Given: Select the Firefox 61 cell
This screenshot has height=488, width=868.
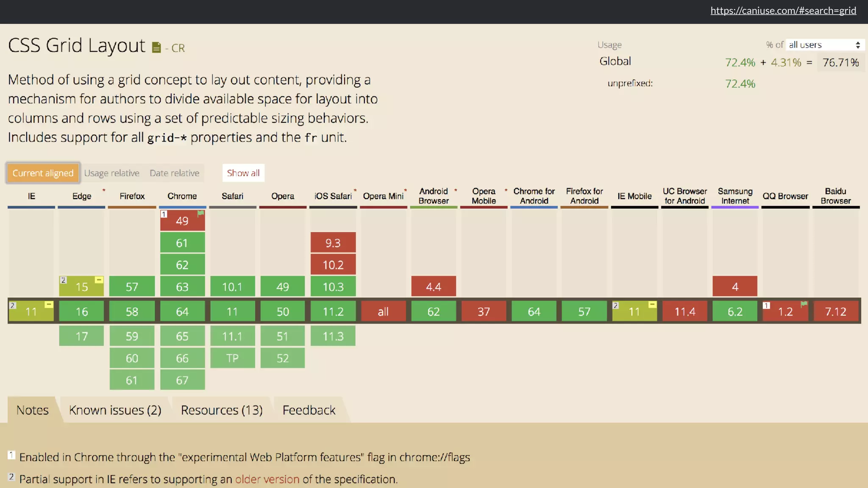Looking at the screenshot, I should [x=132, y=380].
